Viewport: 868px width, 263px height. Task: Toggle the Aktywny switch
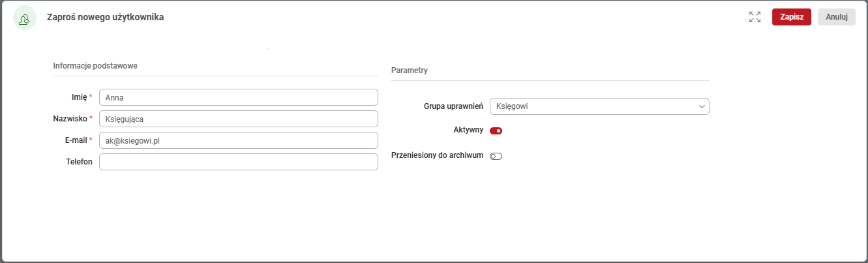(496, 131)
